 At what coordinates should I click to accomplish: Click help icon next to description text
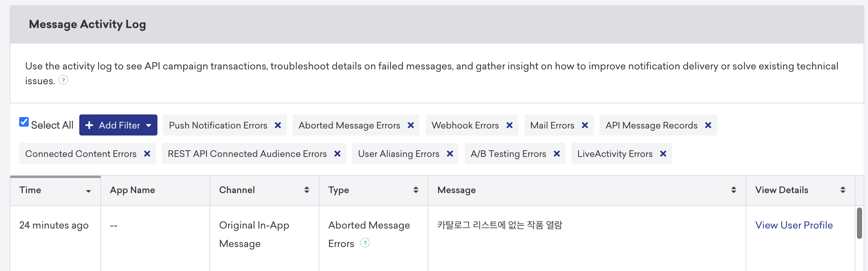[x=63, y=80]
